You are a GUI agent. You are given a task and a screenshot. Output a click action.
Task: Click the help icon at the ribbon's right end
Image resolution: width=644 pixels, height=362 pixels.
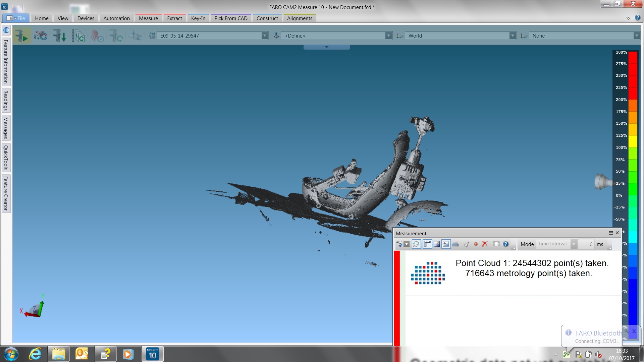(x=638, y=18)
